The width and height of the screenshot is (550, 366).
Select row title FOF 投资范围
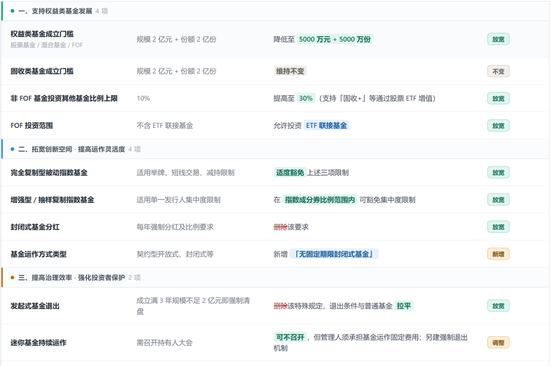point(32,126)
